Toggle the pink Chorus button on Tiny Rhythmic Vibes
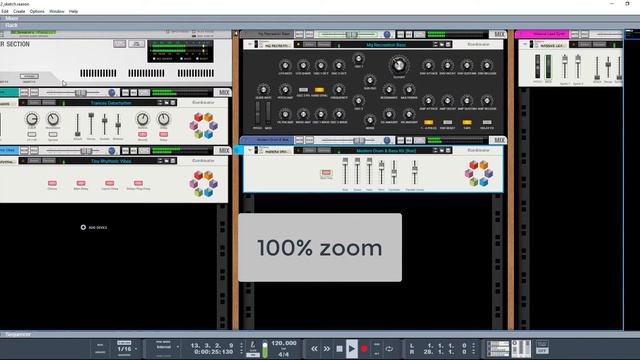640x360 pixels. click(52, 183)
